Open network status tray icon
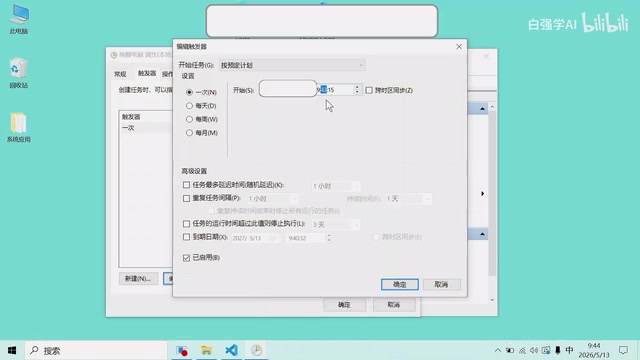This screenshot has width=640, height=360. (x=522, y=351)
